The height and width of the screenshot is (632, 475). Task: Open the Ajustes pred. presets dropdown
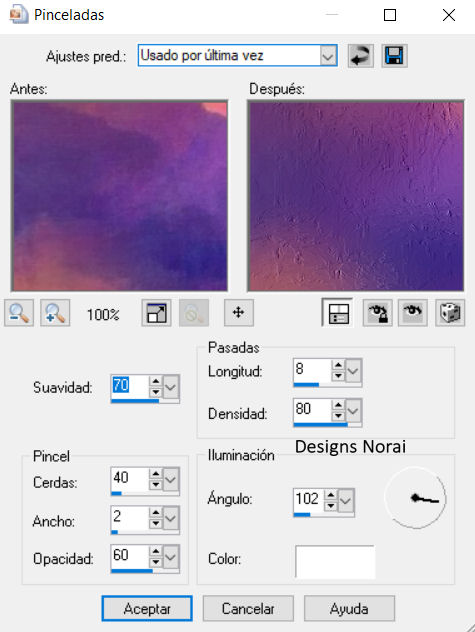[328, 56]
